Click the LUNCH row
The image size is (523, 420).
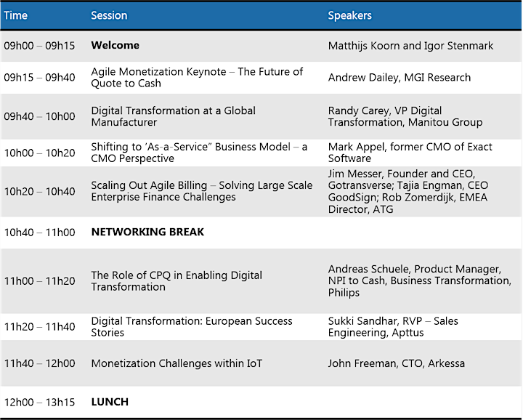261,402
